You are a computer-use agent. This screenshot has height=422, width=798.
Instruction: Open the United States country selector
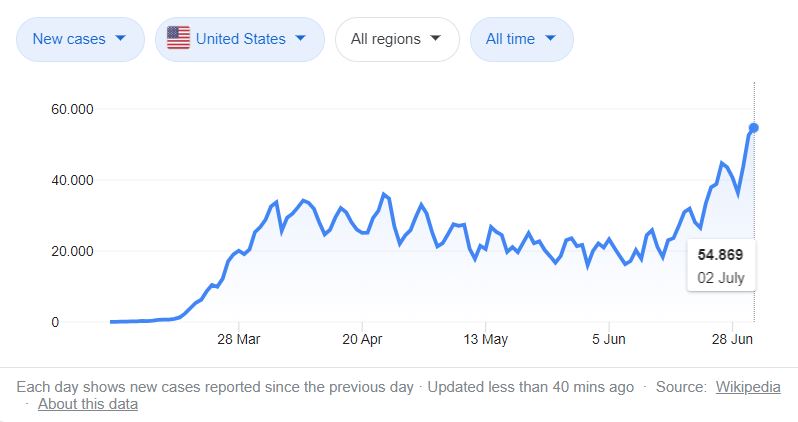pyautogui.click(x=240, y=39)
